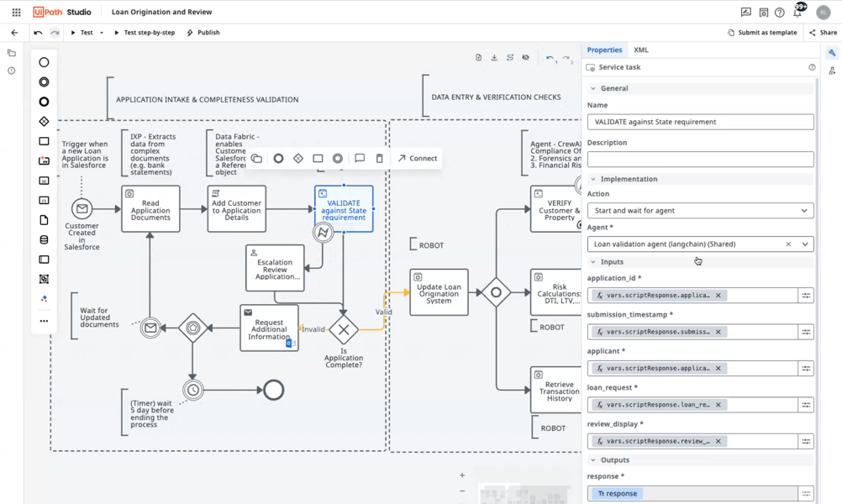Viewport: 842px width, 504px height.
Task: Append gateway diamond from context toolbar
Action: pos(298,158)
